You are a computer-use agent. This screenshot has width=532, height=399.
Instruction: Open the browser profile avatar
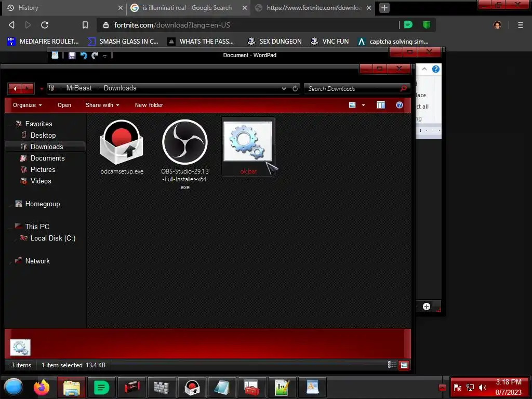497,25
